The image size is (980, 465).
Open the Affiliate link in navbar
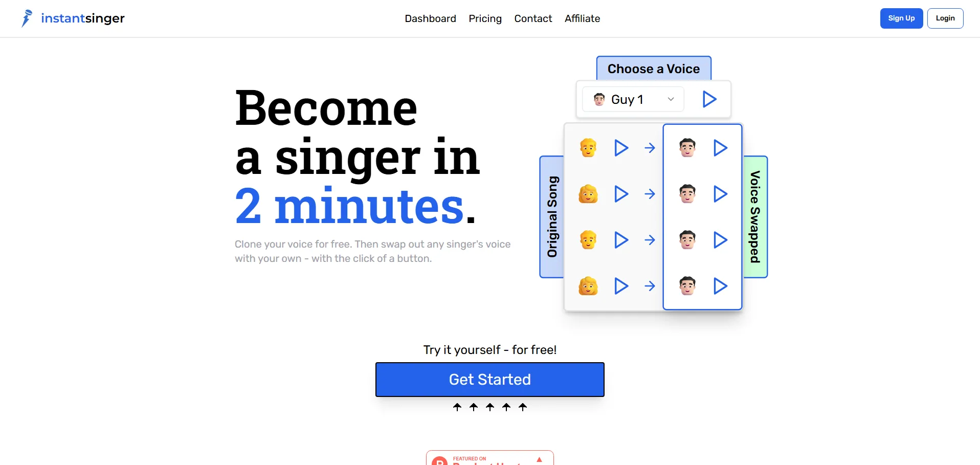coord(582,18)
